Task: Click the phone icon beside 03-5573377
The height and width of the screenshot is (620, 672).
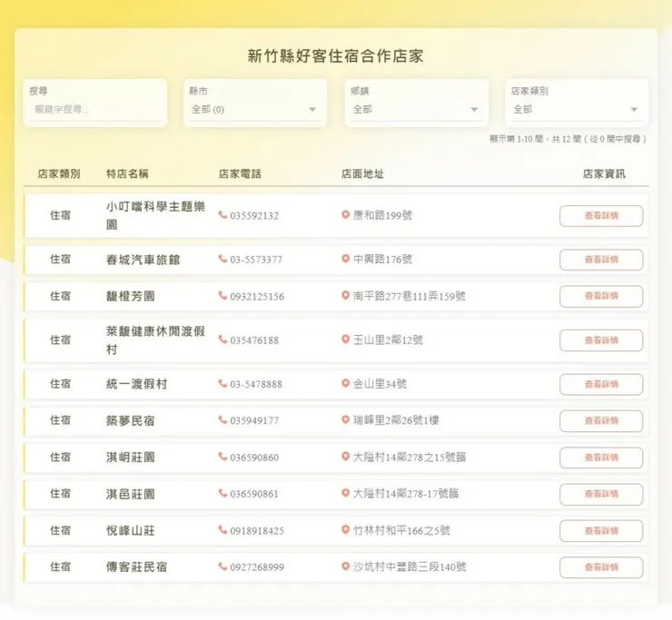Action: pyautogui.click(x=222, y=259)
